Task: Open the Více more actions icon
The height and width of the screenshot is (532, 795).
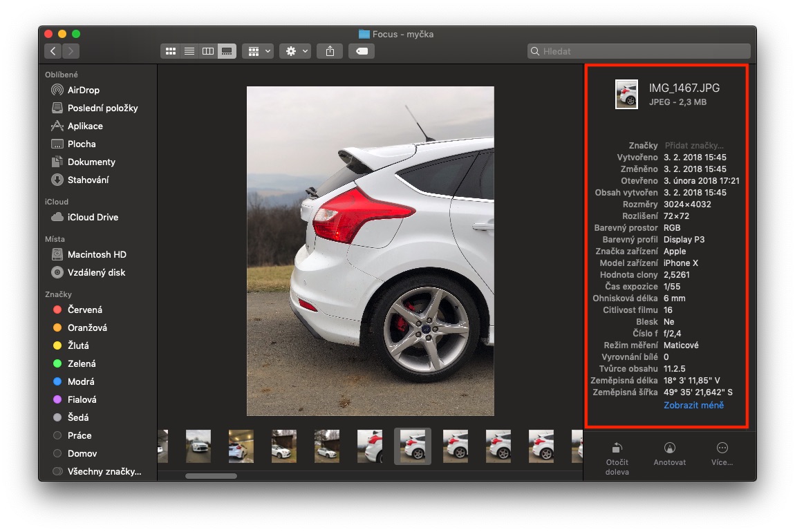Action: click(722, 453)
